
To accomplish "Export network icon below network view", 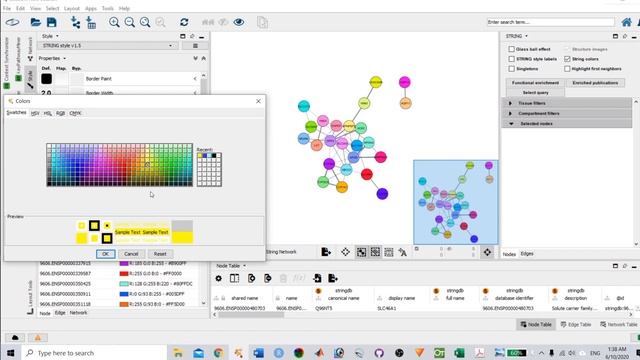I will (326, 252).
